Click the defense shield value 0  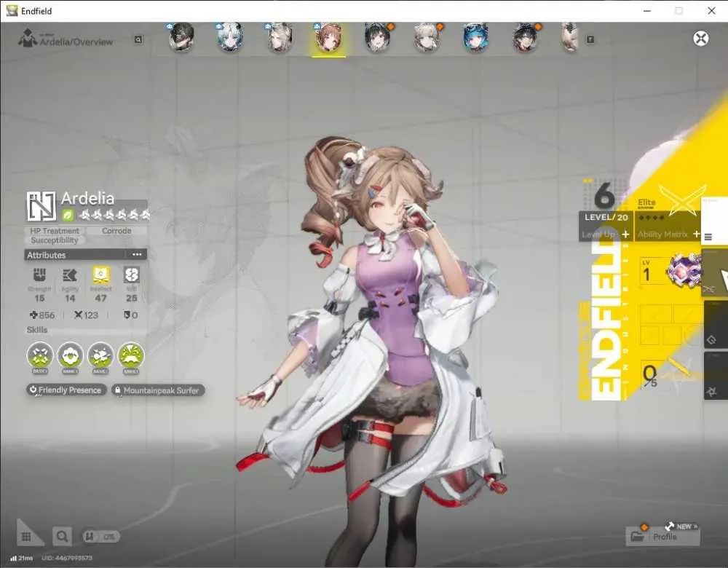pos(130,315)
